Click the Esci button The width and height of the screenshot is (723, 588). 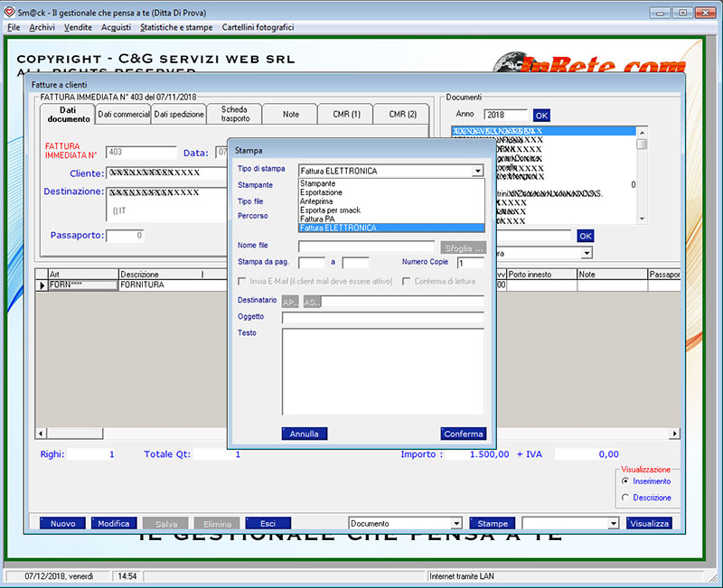(x=268, y=524)
